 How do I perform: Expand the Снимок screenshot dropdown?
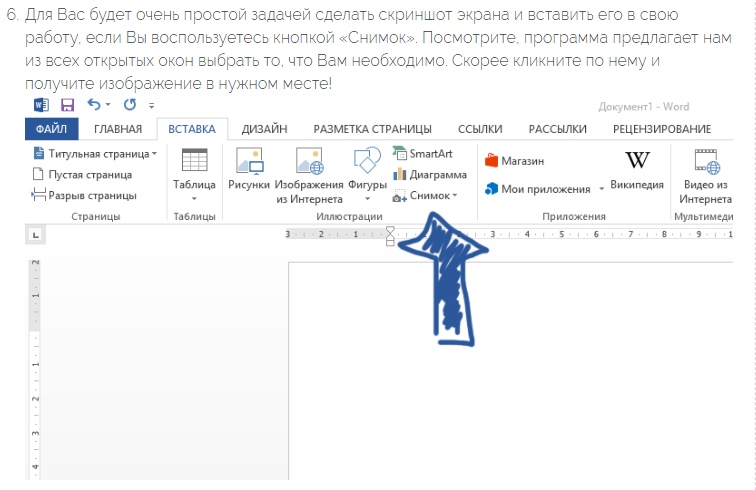pyautogui.click(x=455, y=197)
